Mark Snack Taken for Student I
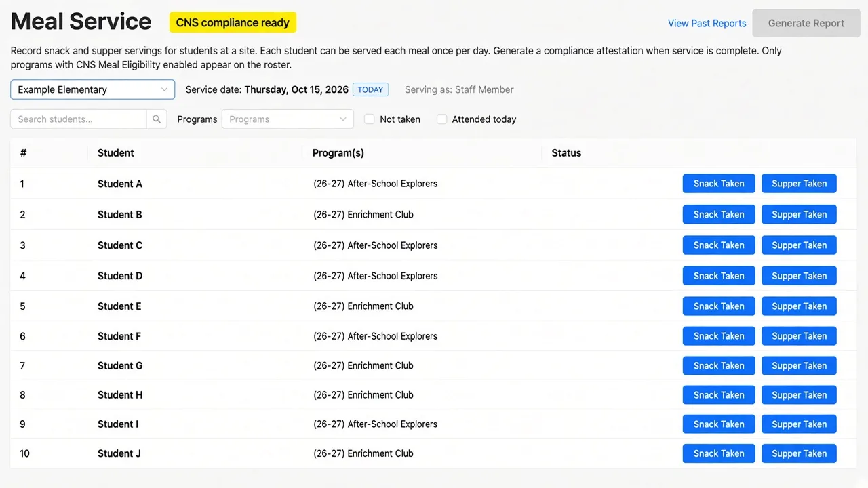The width and height of the screenshot is (868, 488). click(719, 424)
